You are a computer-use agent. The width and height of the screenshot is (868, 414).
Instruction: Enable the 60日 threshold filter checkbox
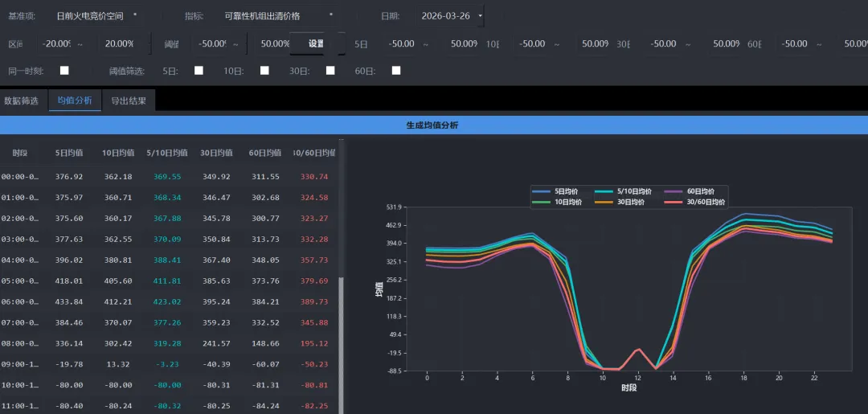pos(396,71)
